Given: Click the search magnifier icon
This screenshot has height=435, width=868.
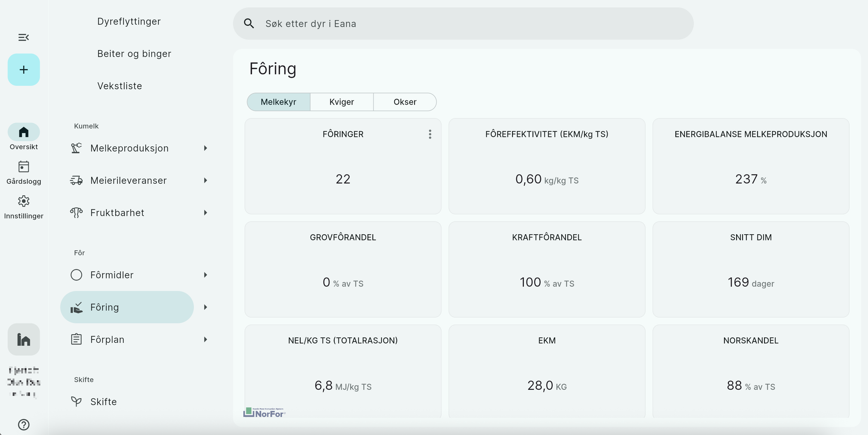Looking at the screenshot, I should pos(249,24).
